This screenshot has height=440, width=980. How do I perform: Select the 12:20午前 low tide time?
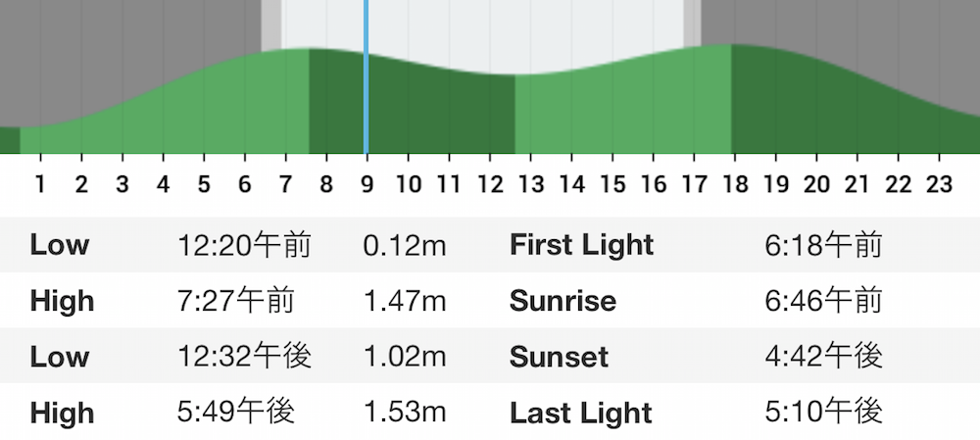tap(244, 244)
